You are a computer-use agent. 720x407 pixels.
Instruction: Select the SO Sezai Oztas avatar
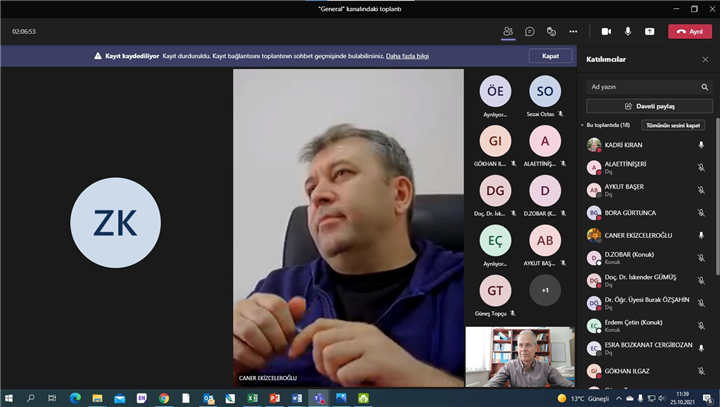[x=545, y=91]
